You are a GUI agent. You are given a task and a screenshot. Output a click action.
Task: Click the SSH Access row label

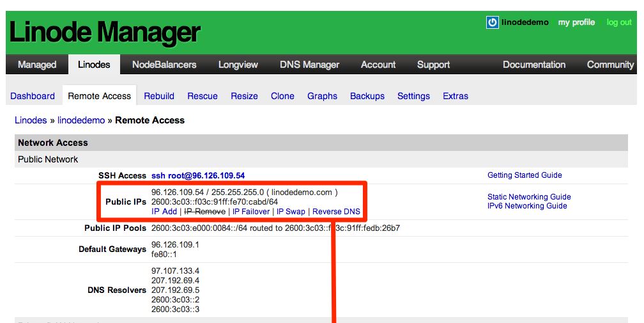click(x=123, y=175)
